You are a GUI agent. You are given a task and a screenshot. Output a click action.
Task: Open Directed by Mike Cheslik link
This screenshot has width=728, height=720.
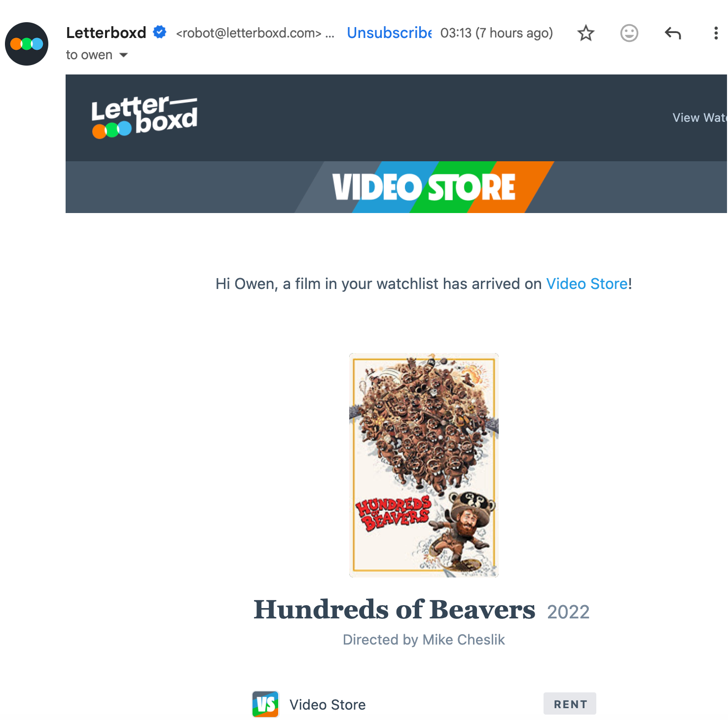click(x=424, y=640)
